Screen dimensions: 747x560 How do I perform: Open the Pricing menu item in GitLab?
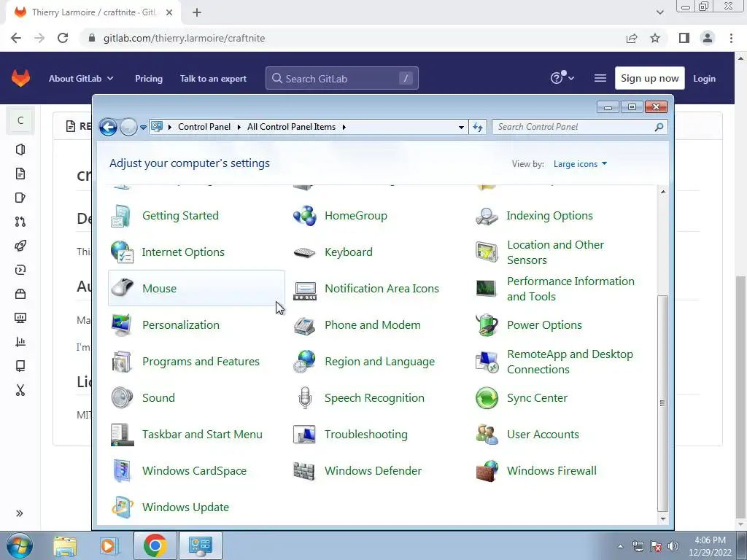coord(149,79)
